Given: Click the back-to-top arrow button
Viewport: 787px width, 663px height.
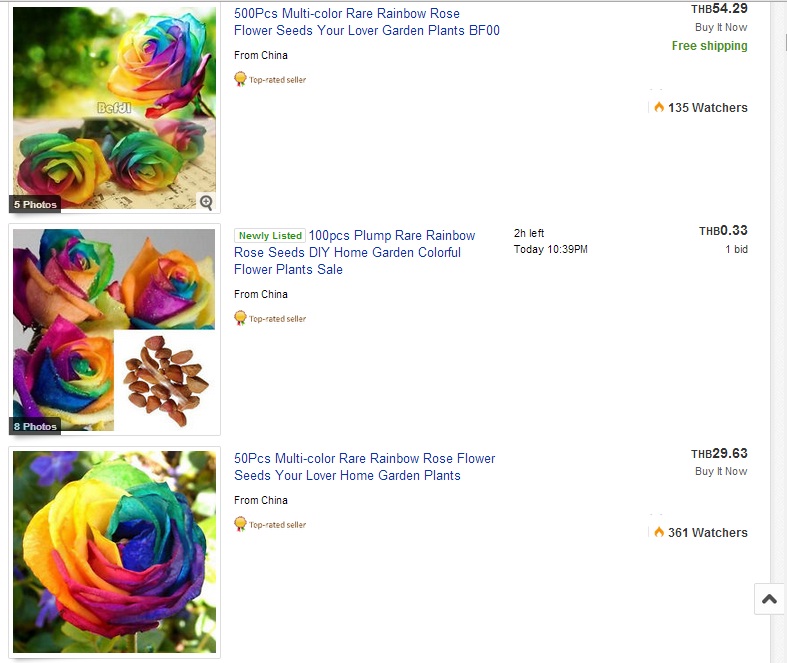Looking at the screenshot, I should 769,599.
